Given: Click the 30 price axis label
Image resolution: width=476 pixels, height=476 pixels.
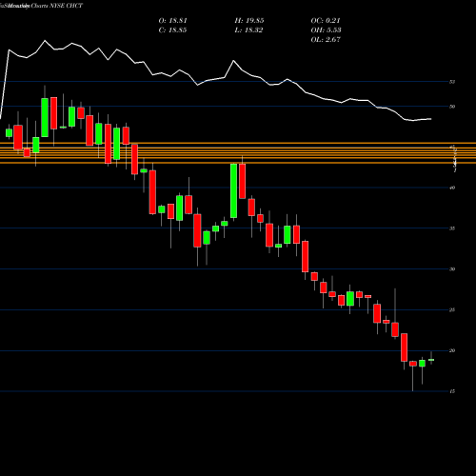Looking at the screenshot, I should pos(452,269).
